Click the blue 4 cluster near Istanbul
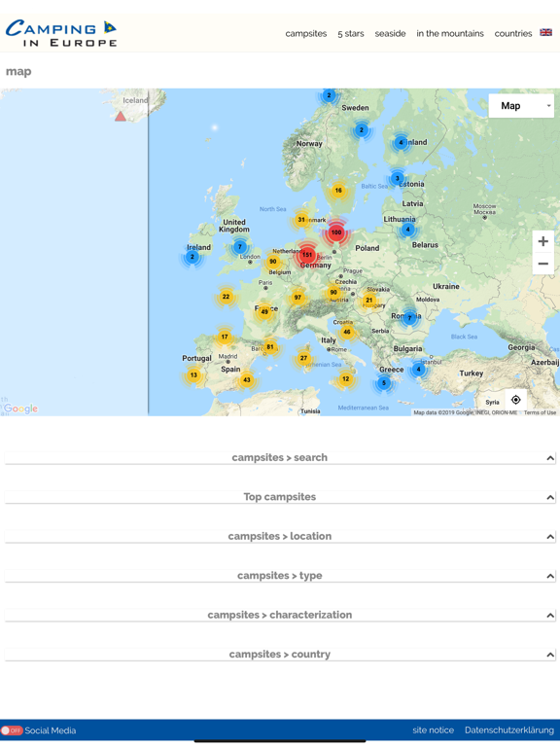Viewport: 560px width, 747px height. [x=419, y=370]
